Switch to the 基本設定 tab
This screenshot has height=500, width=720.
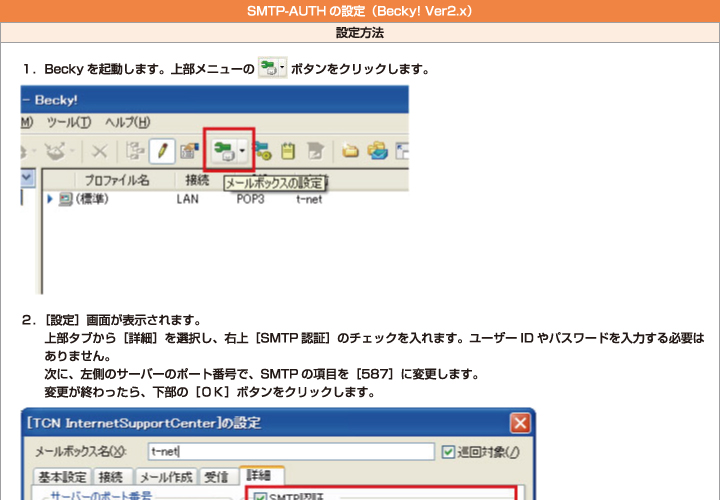[x=62, y=477]
